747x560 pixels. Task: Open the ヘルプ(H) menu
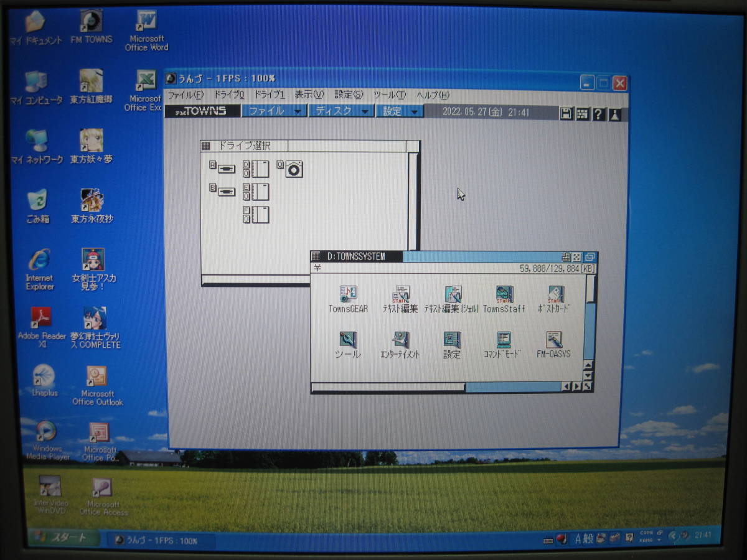click(x=433, y=95)
